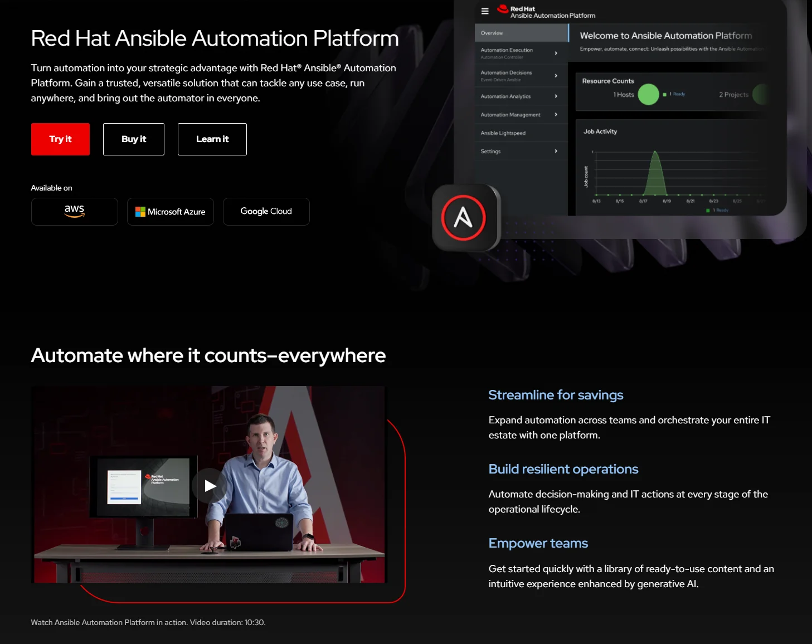Click the video duration caption text

coord(148,622)
